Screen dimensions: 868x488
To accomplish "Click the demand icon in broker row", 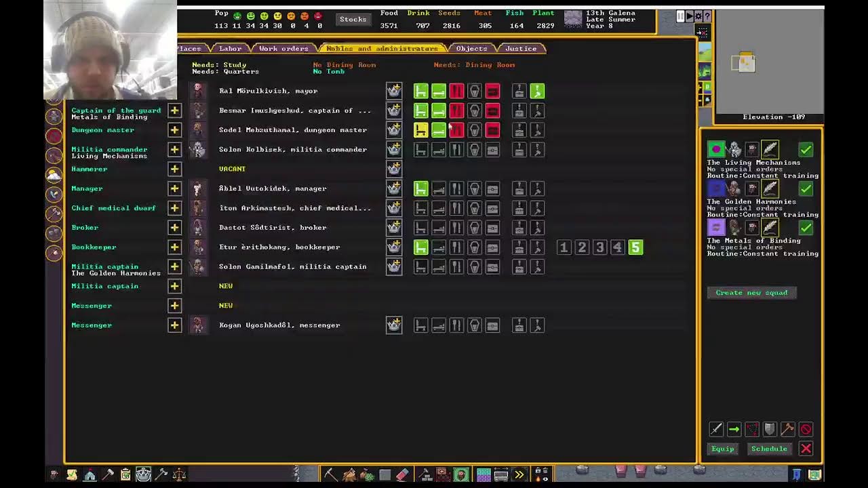I will (x=519, y=228).
